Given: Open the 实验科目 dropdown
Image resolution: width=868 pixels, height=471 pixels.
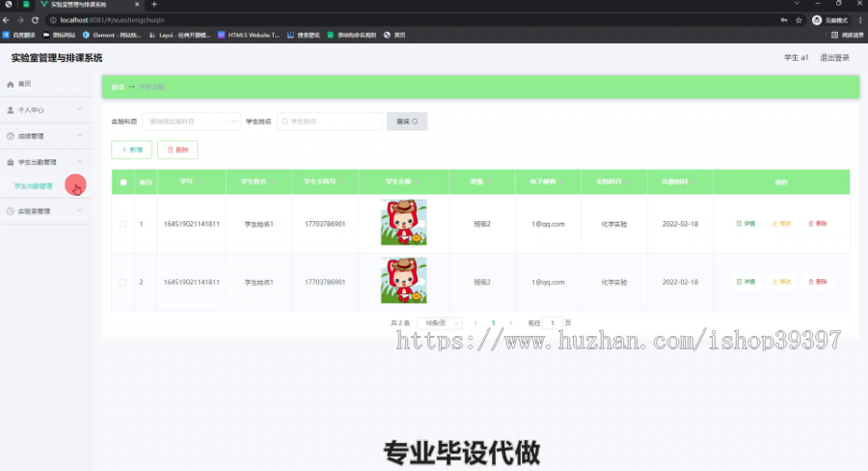Looking at the screenshot, I should pyautogui.click(x=192, y=122).
